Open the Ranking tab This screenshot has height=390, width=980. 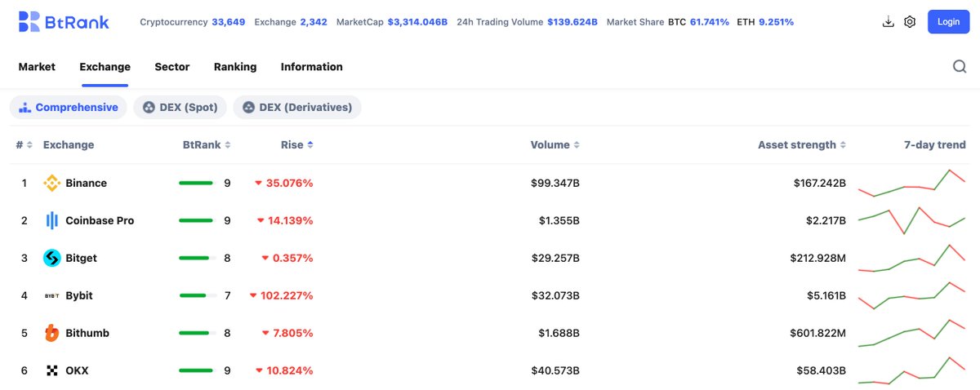coord(235,67)
